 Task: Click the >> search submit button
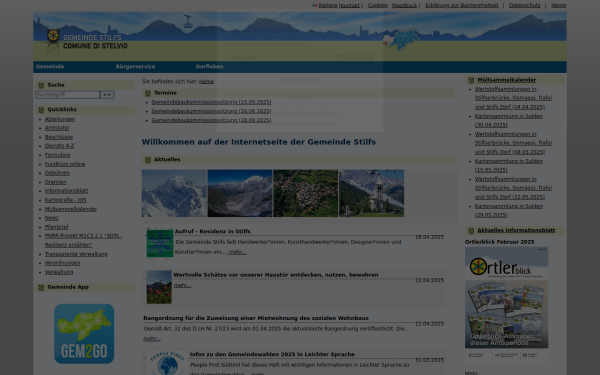[x=107, y=95]
